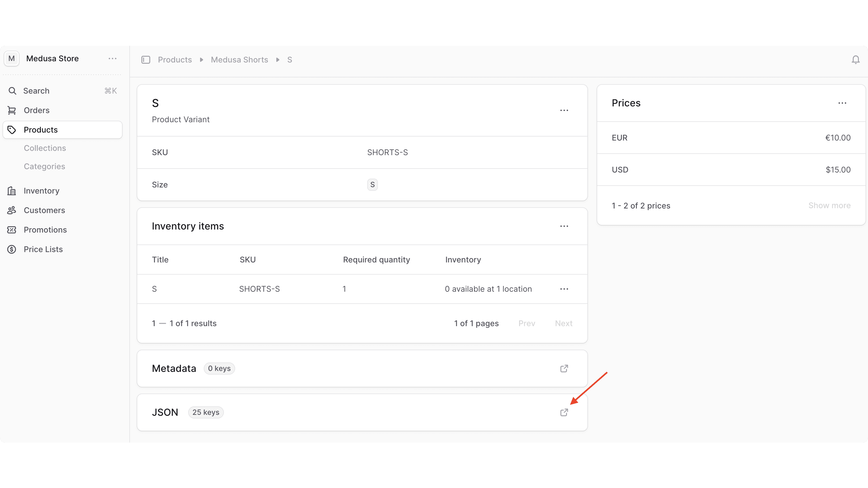Image resolution: width=868 pixels, height=488 pixels.
Task: Open Medusa Shorts from the breadcrumb
Action: [x=239, y=59]
